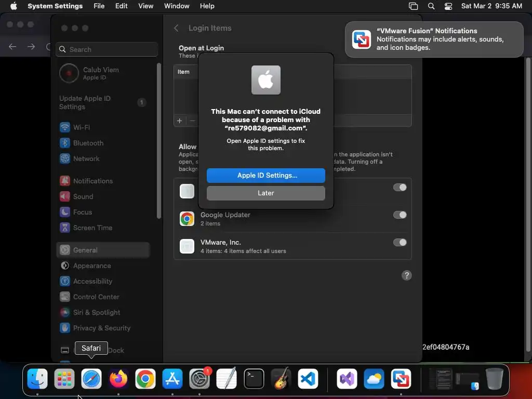Open GarageBand from the Dock

(281, 379)
